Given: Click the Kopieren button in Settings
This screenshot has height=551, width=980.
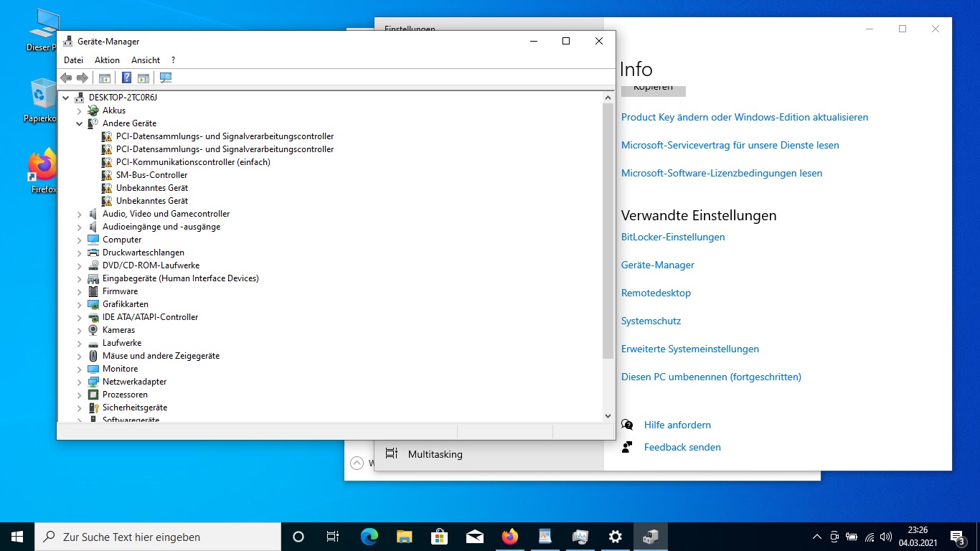Looking at the screenshot, I should tap(654, 90).
